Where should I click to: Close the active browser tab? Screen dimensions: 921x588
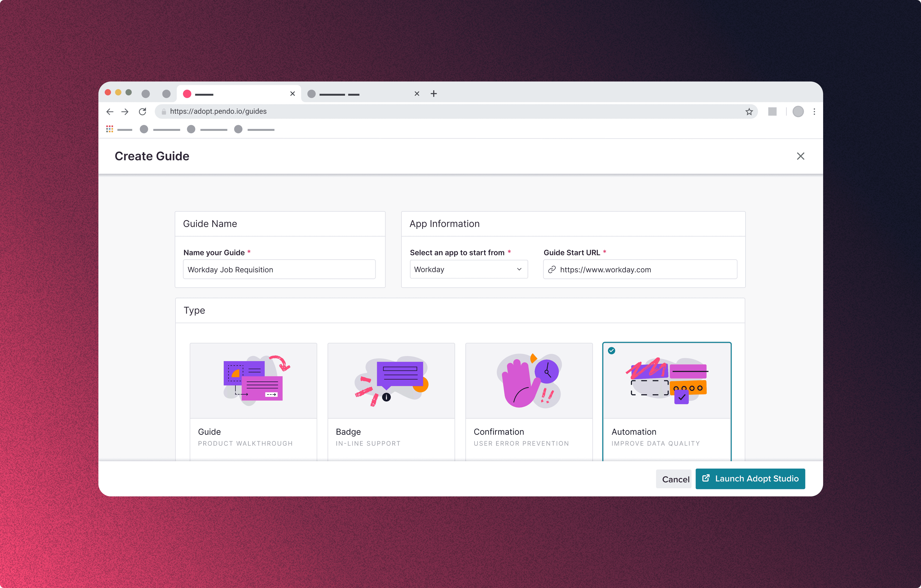click(293, 94)
